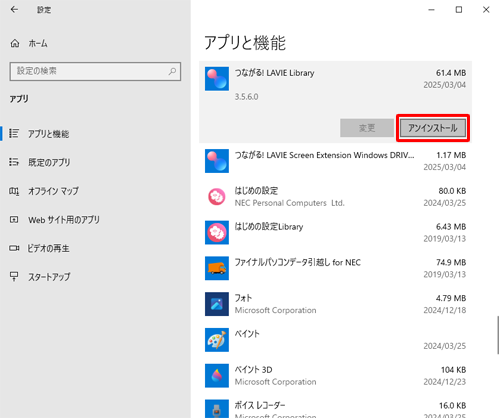Select the つながる! LAVIE Library app name
Screen dimensions: 500x418
(x=274, y=73)
